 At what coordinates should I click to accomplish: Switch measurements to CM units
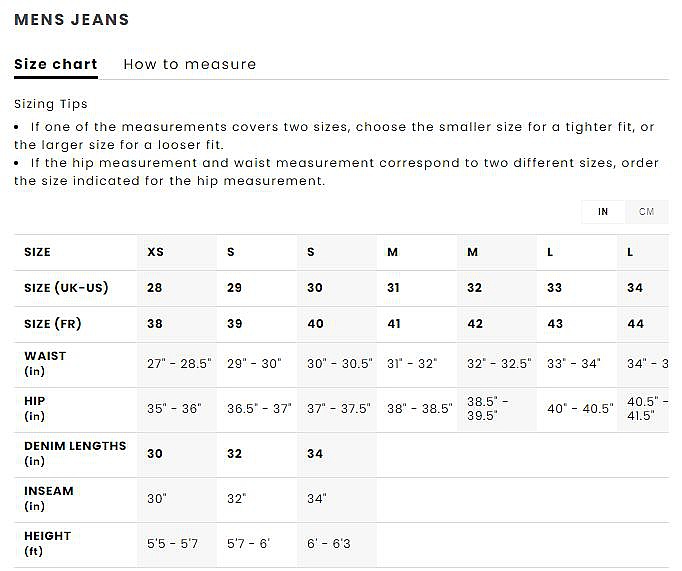coord(646,212)
